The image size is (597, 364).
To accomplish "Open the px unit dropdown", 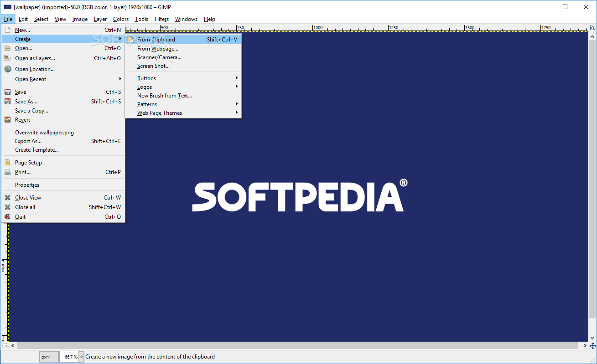I will (48, 357).
